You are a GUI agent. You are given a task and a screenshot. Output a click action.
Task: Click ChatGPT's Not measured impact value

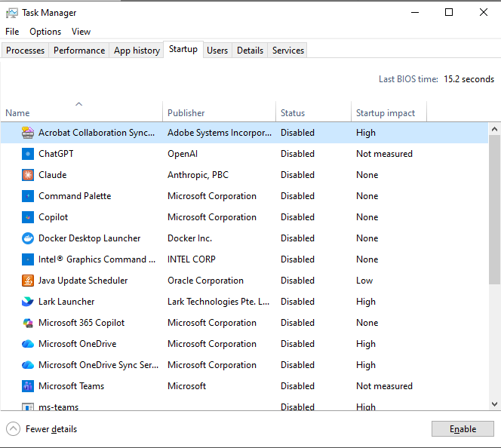[384, 154]
